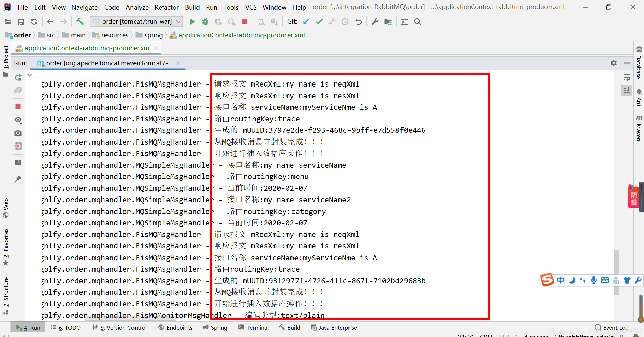Viewport: 644px width, 337px height.
Task: Click the Exit process icon in the Run sidebar
Action: point(18,146)
